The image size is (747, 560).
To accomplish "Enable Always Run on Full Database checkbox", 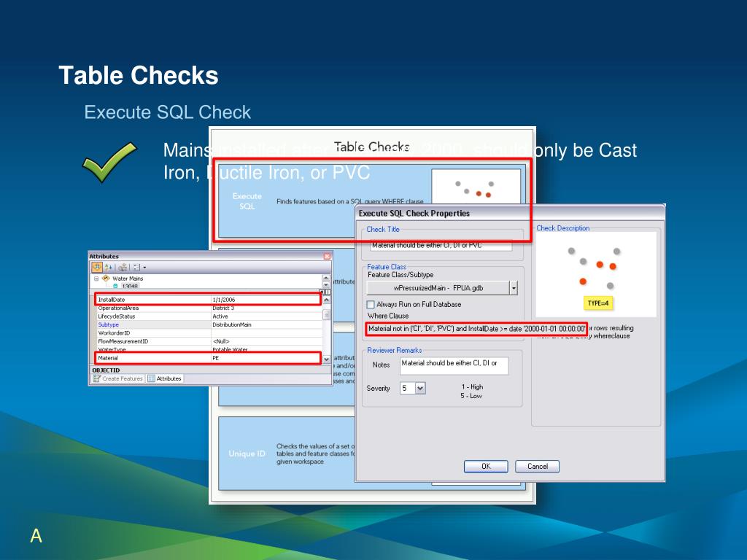I will coord(371,304).
